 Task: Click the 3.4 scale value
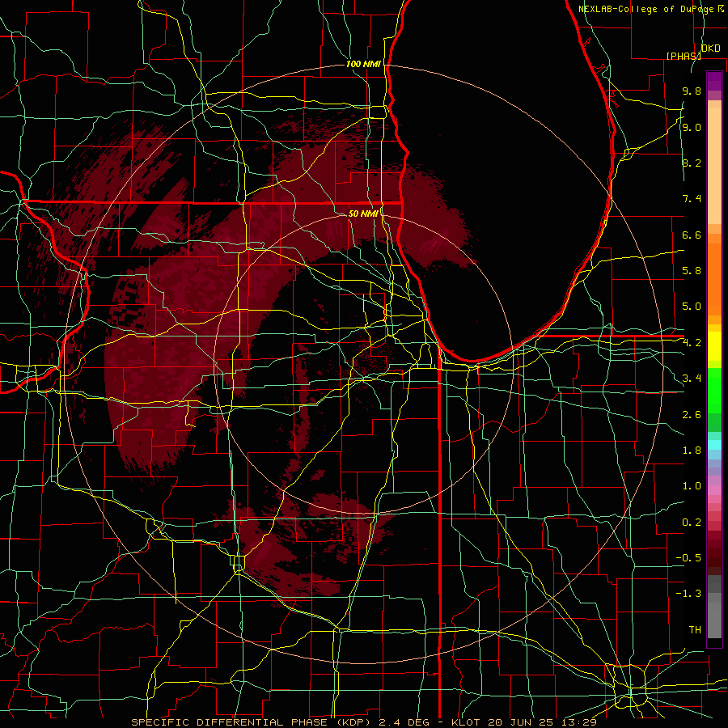pos(692,379)
